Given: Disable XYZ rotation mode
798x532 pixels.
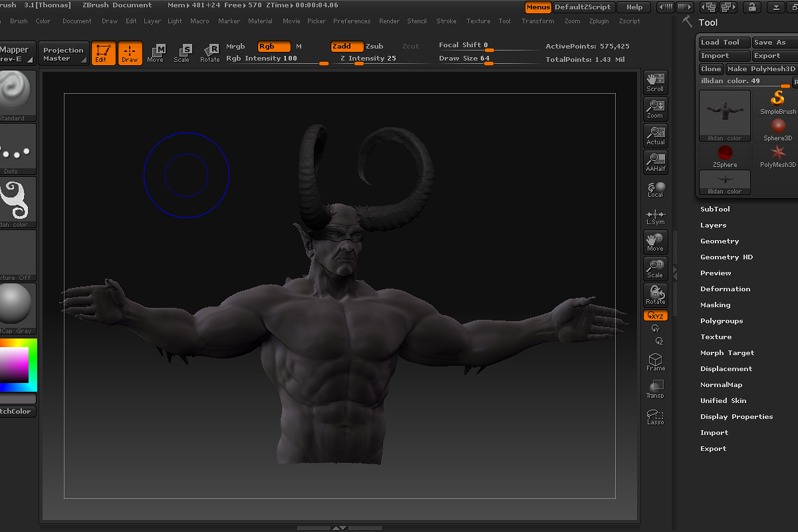Looking at the screenshot, I should (x=656, y=316).
